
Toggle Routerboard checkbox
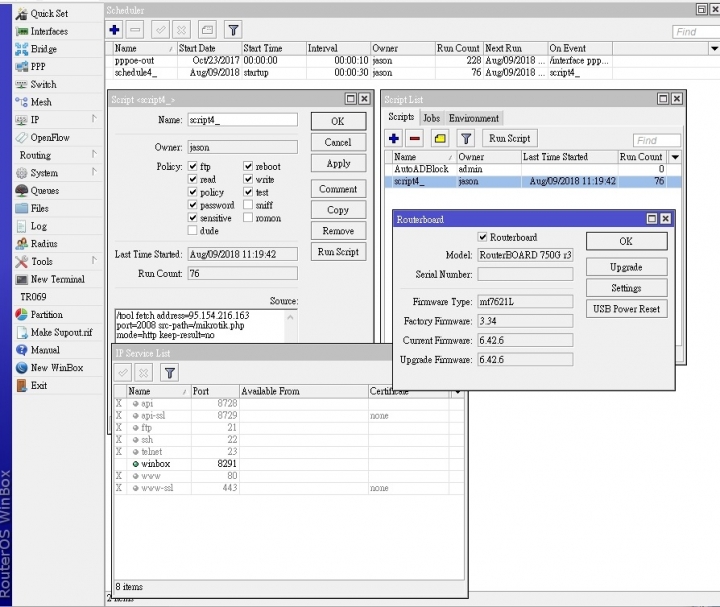[483, 237]
